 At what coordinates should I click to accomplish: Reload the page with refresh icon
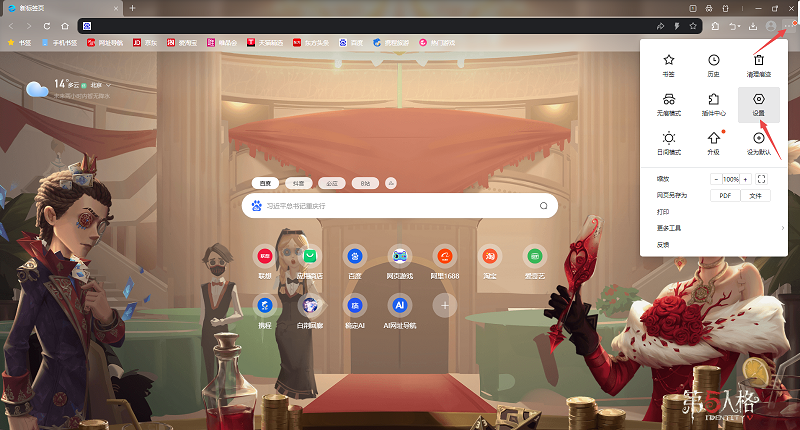(x=47, y=26)
